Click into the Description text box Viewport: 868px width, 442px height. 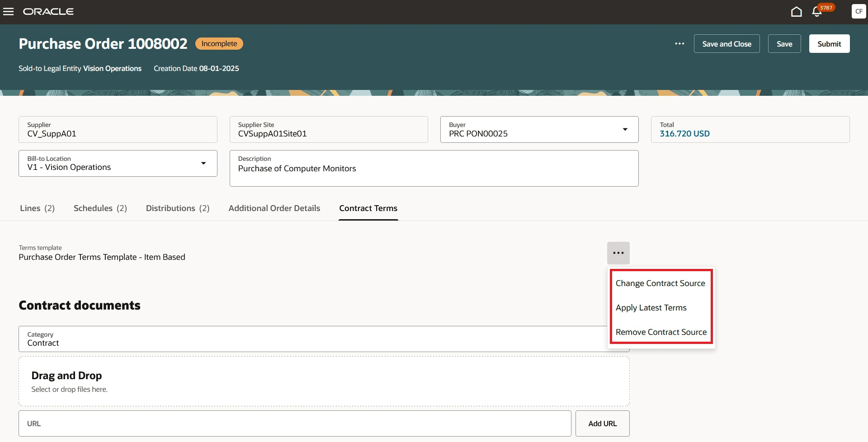(434, 169)
